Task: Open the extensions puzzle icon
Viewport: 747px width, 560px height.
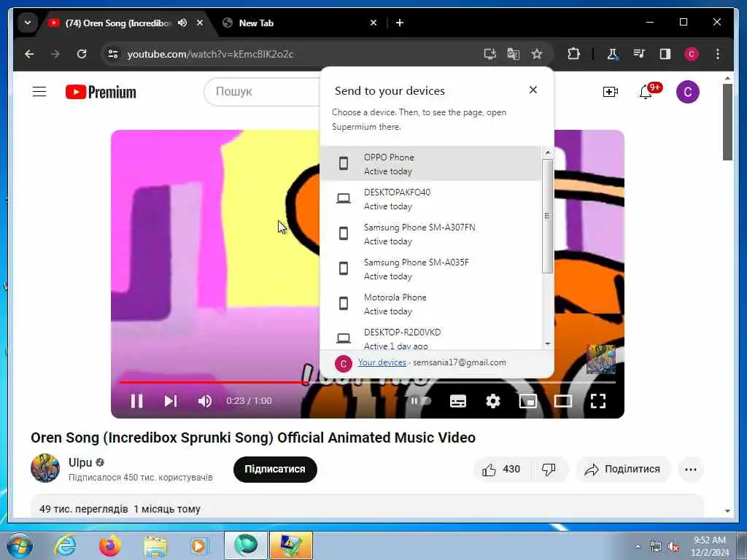Action: 573,54
